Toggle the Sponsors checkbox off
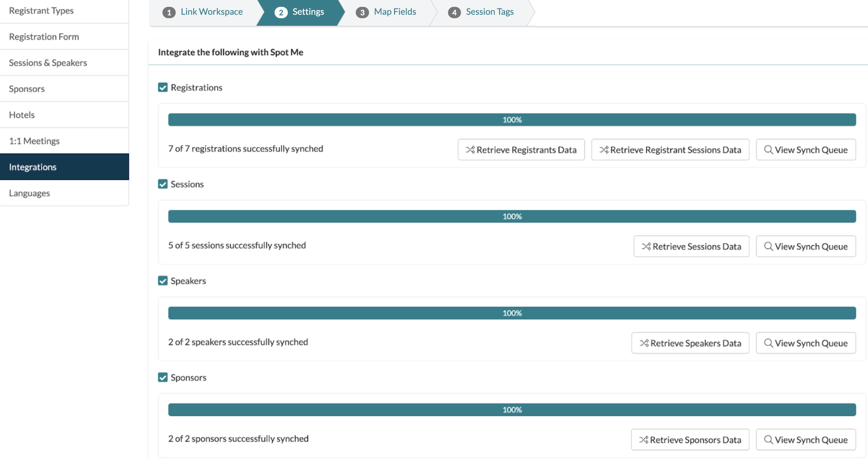 [x=163, y=377]
